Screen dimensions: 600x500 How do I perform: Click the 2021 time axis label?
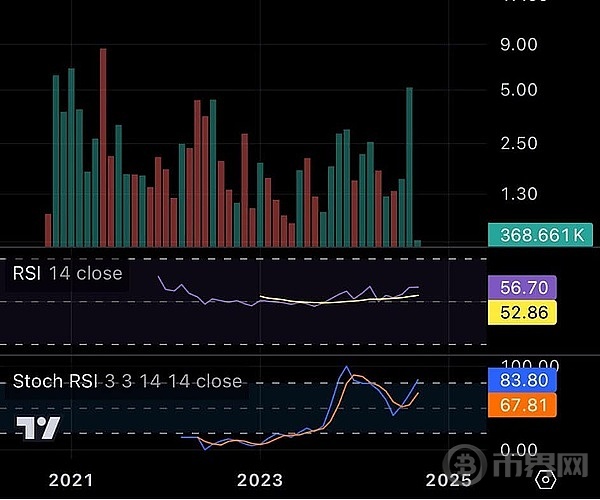71,480
